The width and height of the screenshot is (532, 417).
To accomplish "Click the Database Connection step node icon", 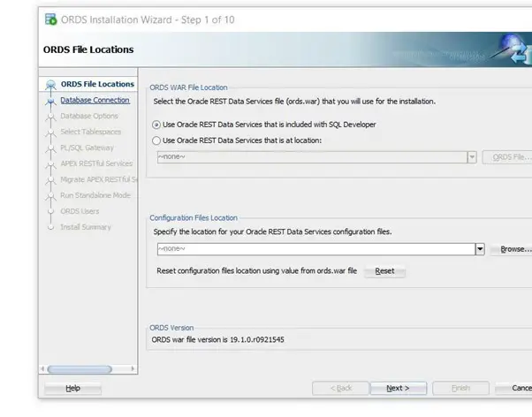I will [x=51, y=101].
